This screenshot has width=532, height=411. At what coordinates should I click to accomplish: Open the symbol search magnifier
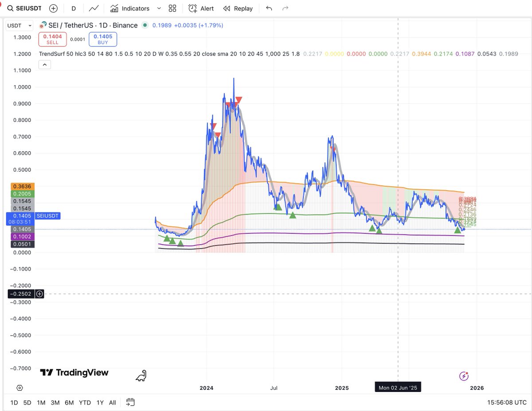click(x=9, y=8)
